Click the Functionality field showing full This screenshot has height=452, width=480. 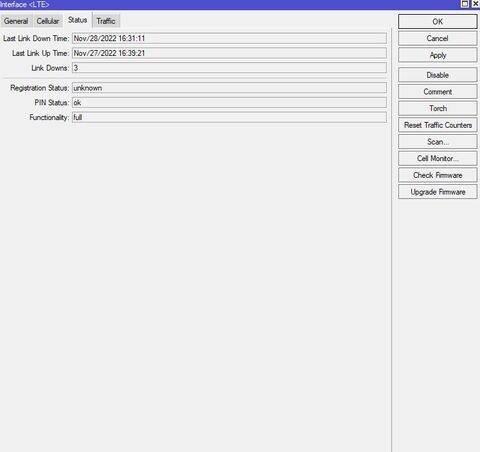(229, 117)
